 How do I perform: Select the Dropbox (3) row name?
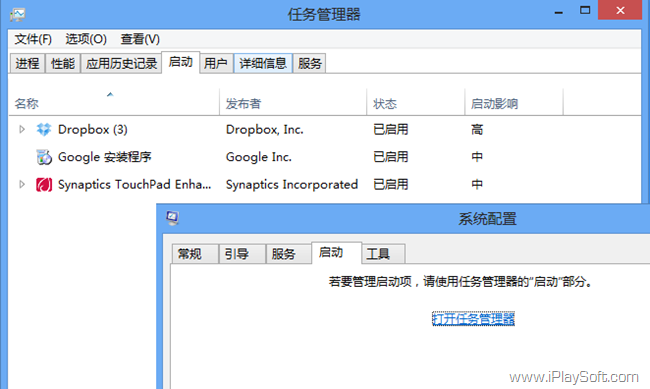coord(92,130)
